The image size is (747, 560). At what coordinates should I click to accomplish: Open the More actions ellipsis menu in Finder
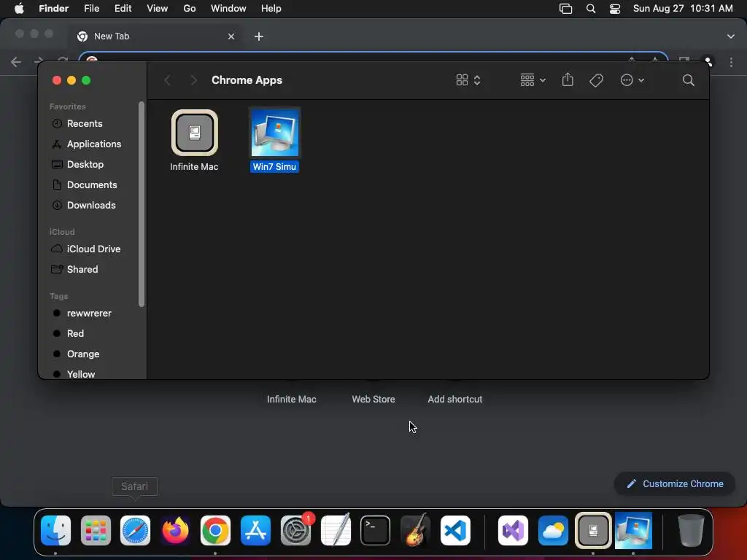point(632,80)
